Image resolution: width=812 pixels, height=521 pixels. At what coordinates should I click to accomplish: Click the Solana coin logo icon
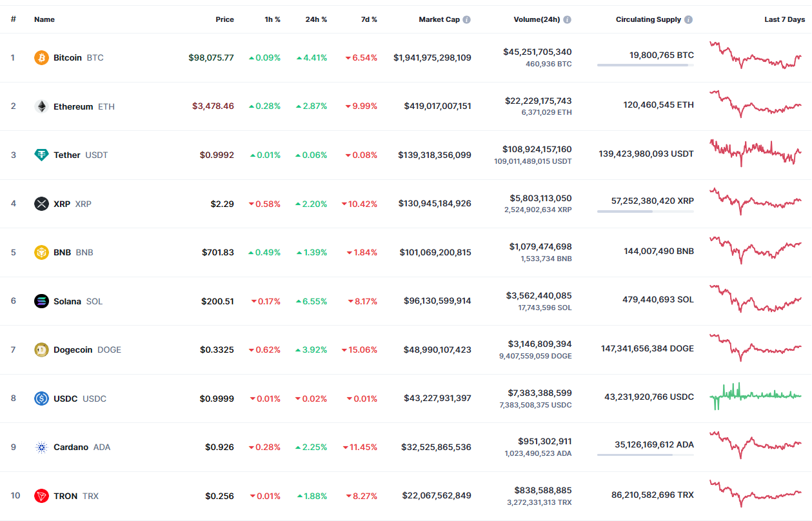click(41, 301)
